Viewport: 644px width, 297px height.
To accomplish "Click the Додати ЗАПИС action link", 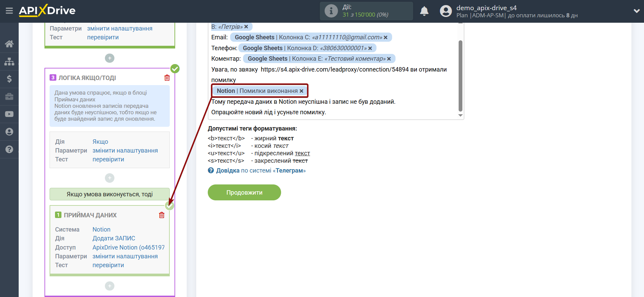I will coord(114,238).
